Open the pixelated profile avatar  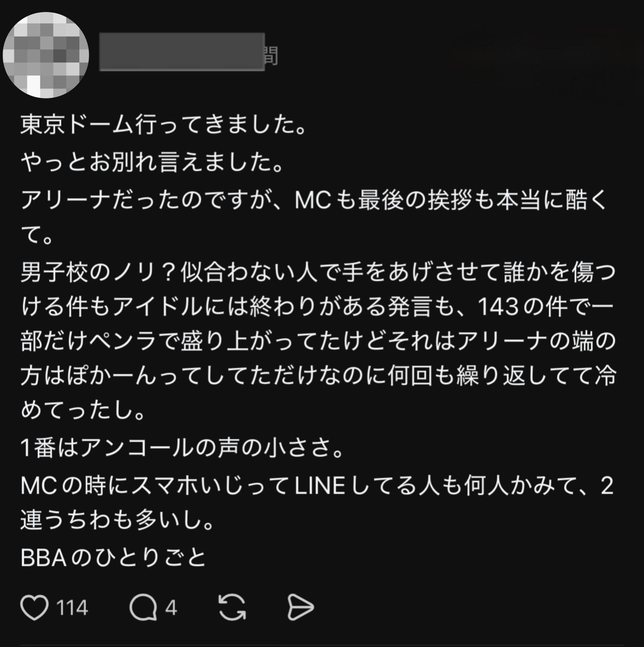click(46, 55)
